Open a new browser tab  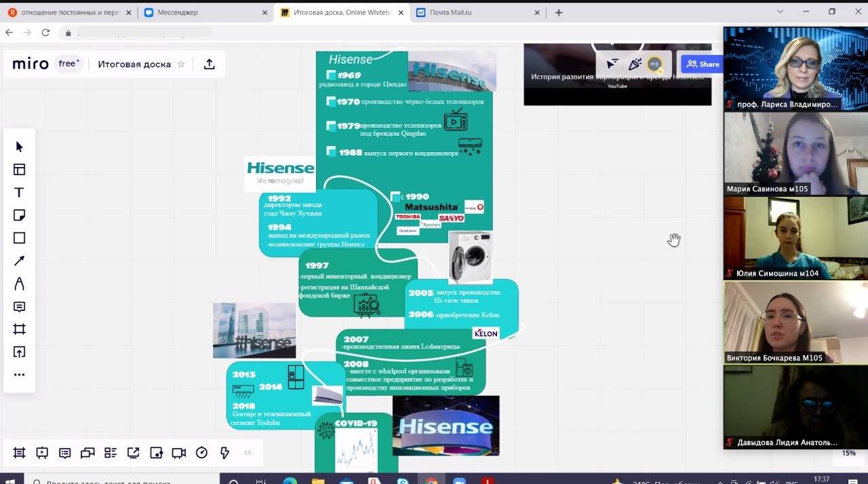559,12
